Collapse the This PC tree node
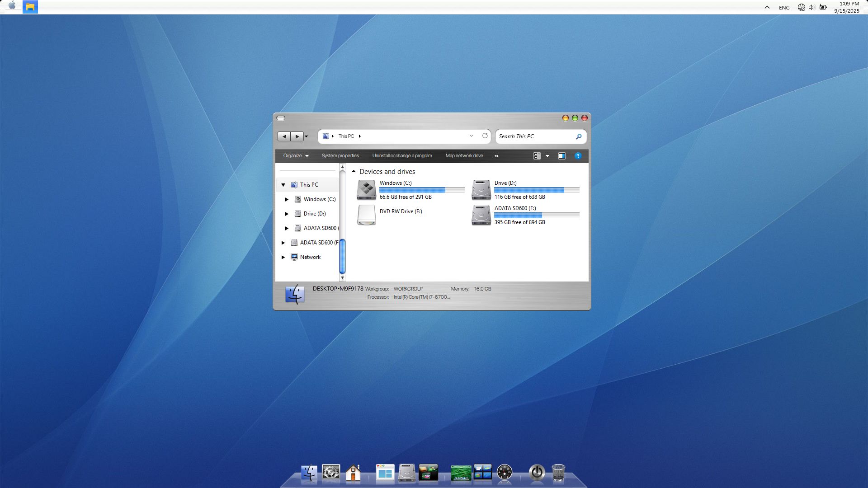 283,185
